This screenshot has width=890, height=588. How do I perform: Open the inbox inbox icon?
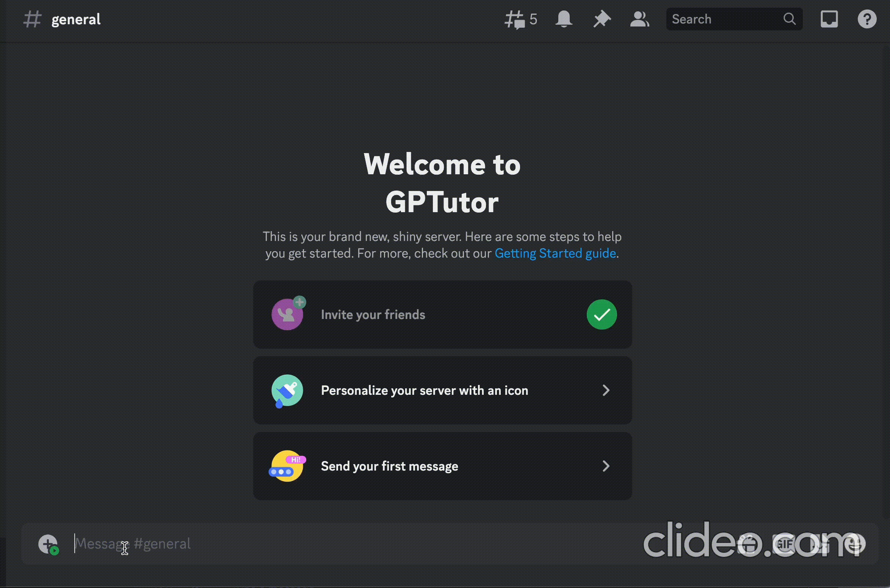click(x=829, y=19)
